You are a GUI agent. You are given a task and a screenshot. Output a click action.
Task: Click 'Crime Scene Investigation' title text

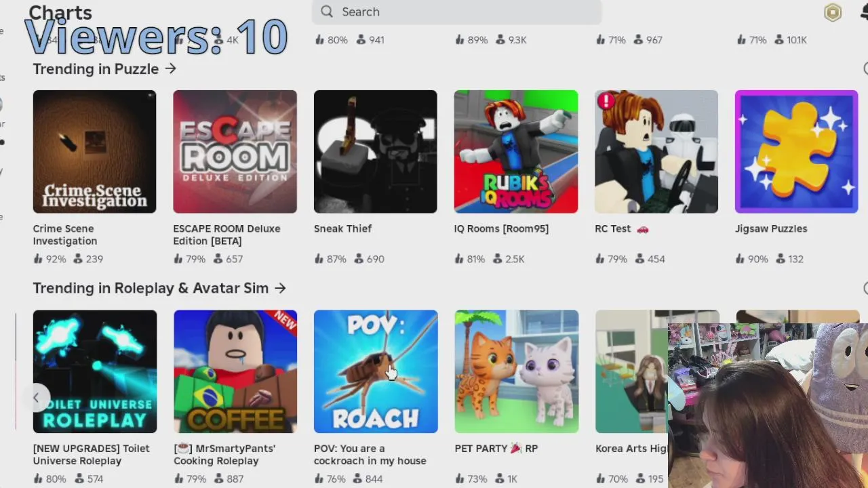[x=65, y=235]
